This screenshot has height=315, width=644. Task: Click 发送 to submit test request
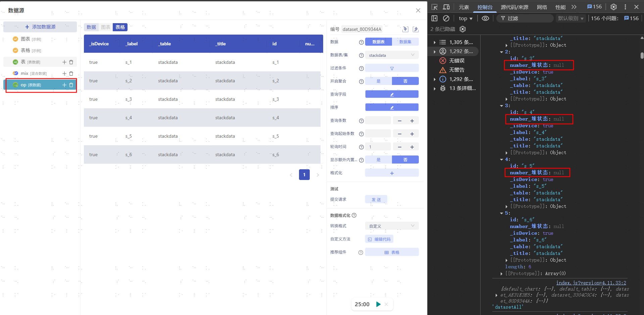click(376, 199)
